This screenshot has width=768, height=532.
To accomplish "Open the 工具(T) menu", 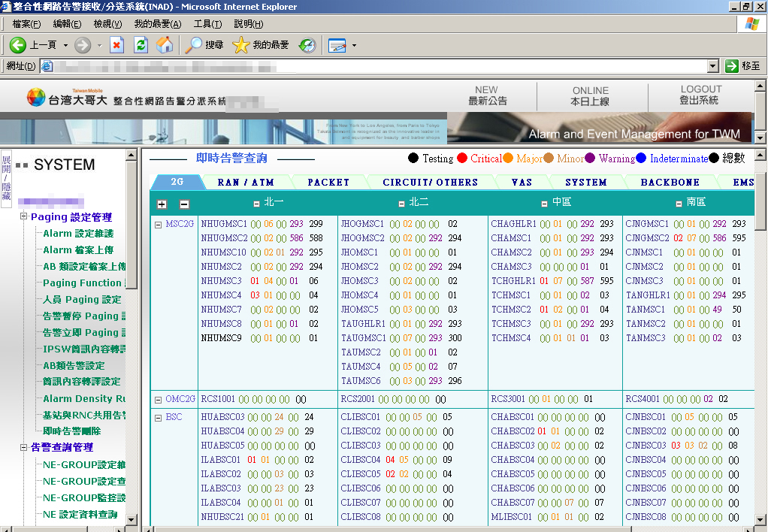I will [x=207, y=24].
